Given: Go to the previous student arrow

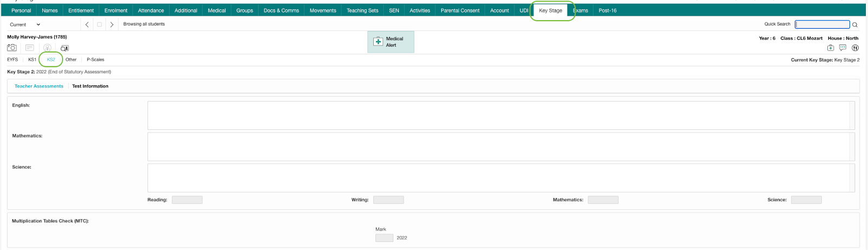Looking at the screenshot, I should coord(87,24).
